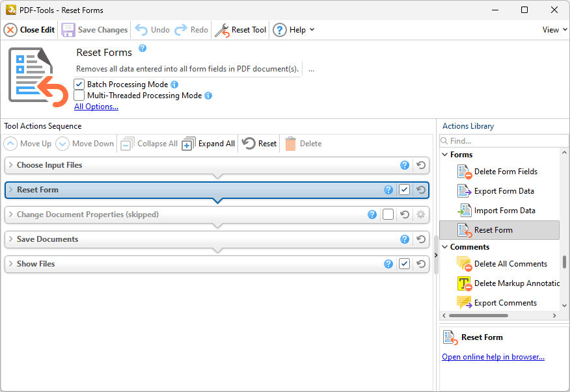
Task: Click the Actions Library Find search field
Action: click(x=504, y=141)
